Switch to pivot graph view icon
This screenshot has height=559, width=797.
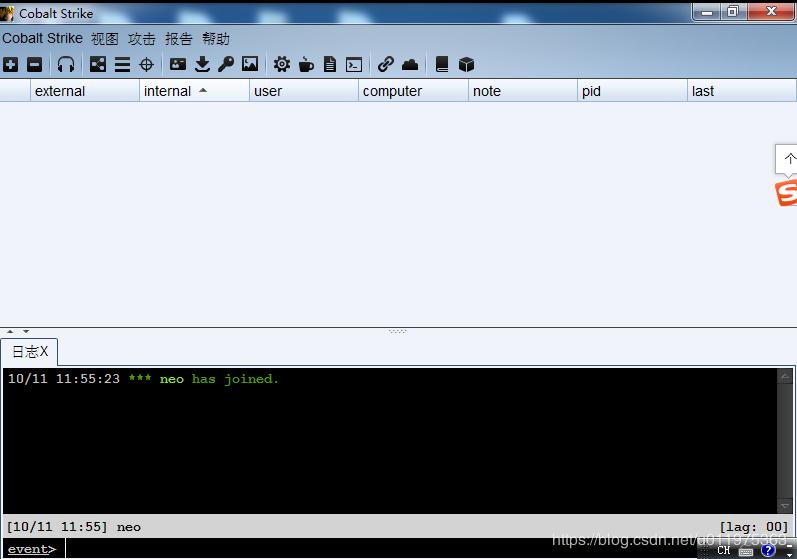pyautogui.click(x=98, y=64)
